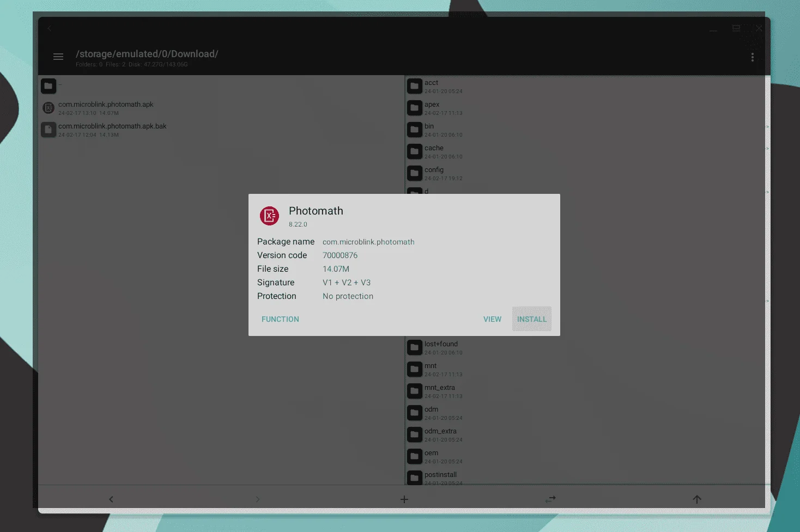Click version code 70000876 value
800x532 pixels.
pyautogui.click(x=340, y=255)
